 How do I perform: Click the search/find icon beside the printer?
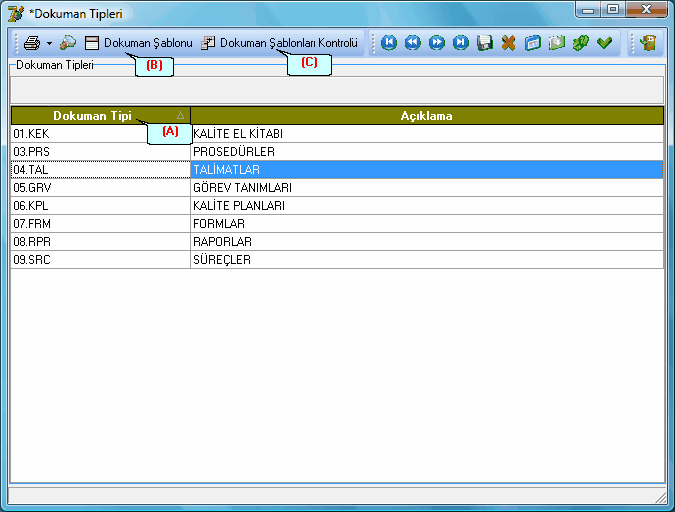68,43
